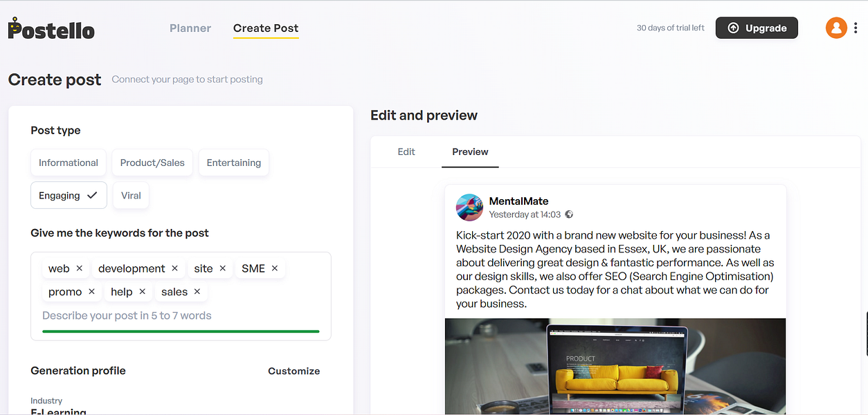Select the Entertaining post type
Viewport: 868px width, 415px height.
click(234, 163)
